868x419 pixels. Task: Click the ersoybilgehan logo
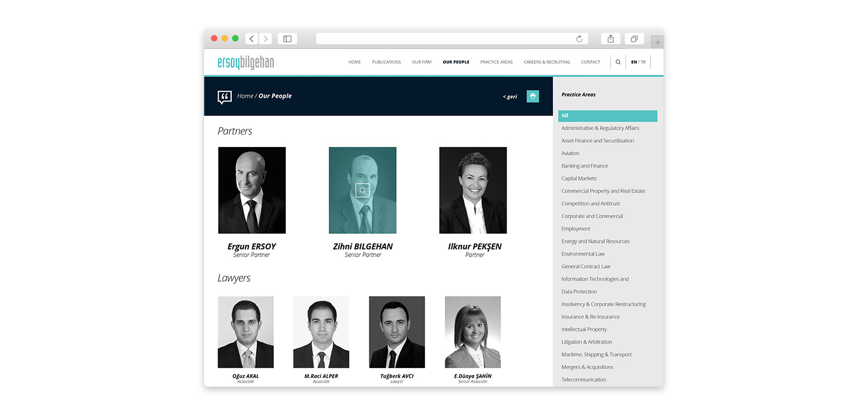246,62
